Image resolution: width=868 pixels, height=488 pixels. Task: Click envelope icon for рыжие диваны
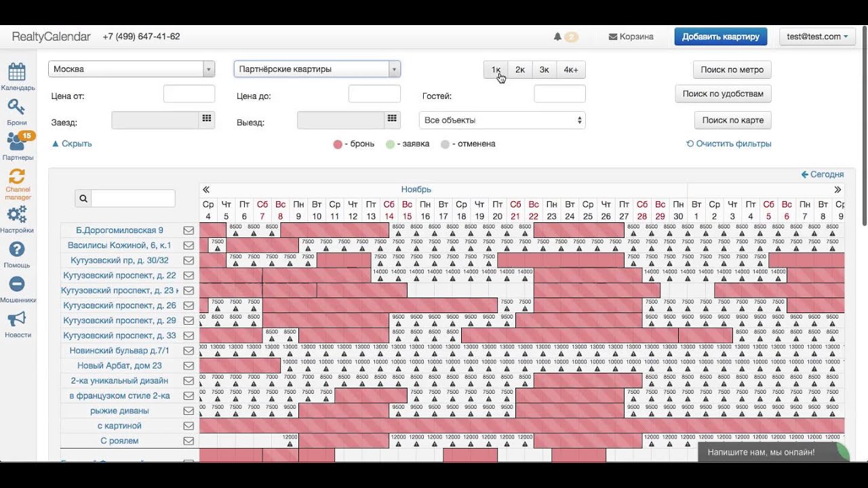pos(189,411)
